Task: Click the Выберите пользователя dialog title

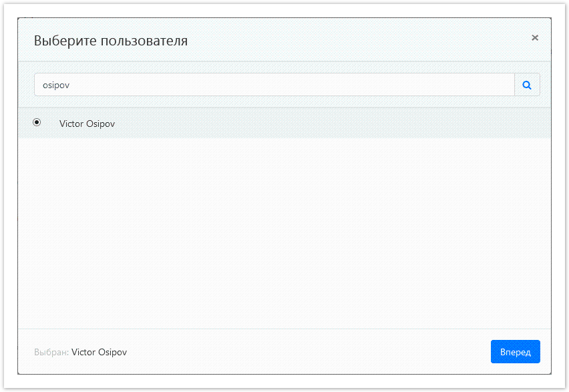Action: [111, 41]
